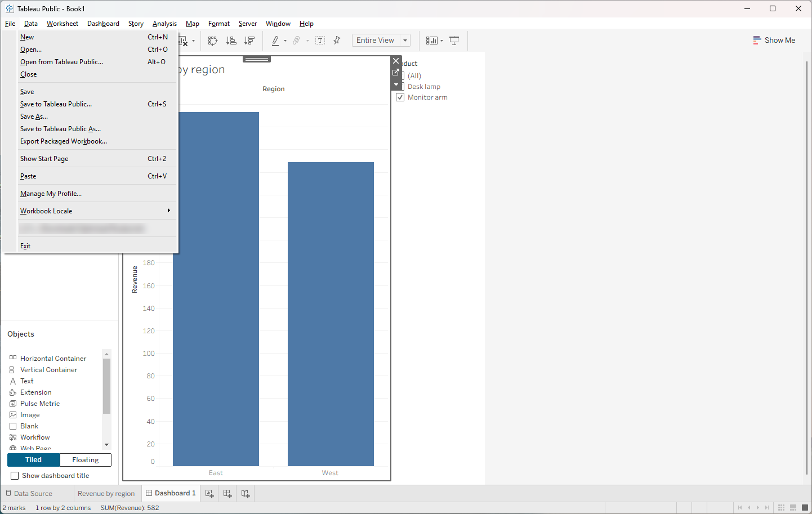The image size is (812, 514).
Task: Switch to Show Filmstrip view
Action: coord(793,508)
